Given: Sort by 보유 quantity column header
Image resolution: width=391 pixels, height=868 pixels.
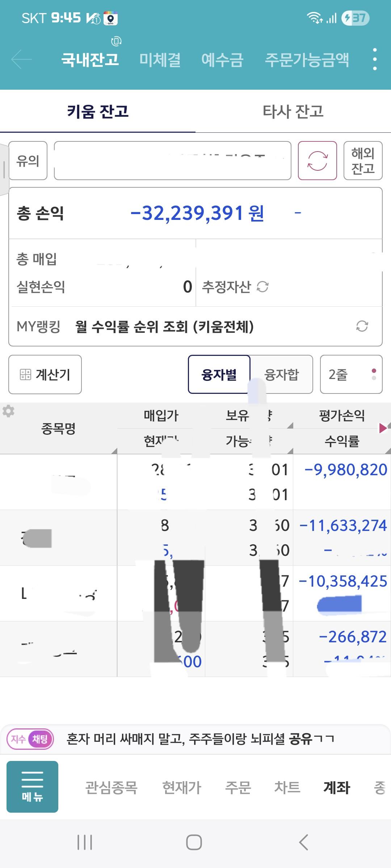Looking at the screenshot, I should [x=249, y=416].
